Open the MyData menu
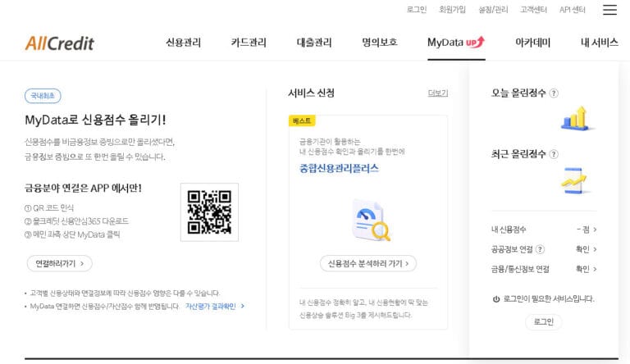 point(445,42)
